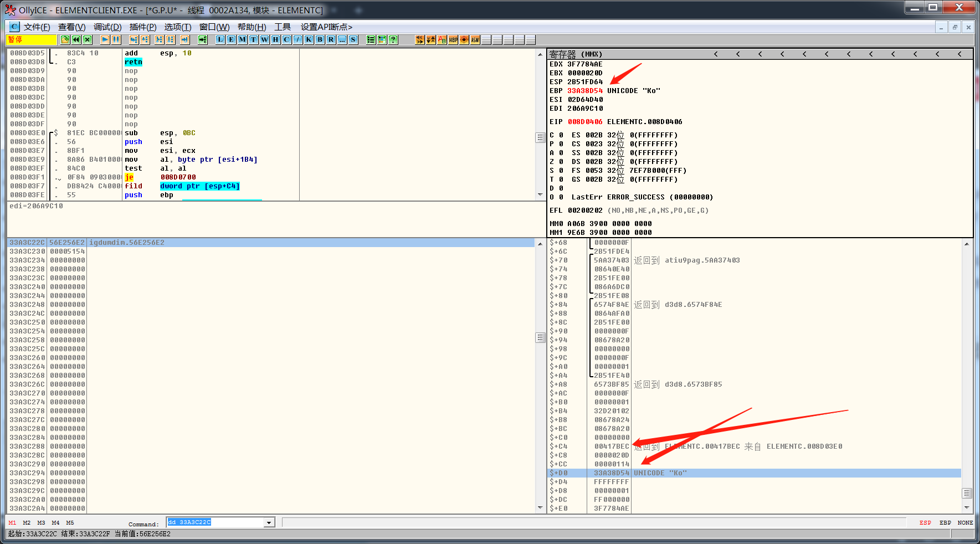Screen dimensions: 980x544
Task: Open the 工具 menu
Action: [283, 27]
